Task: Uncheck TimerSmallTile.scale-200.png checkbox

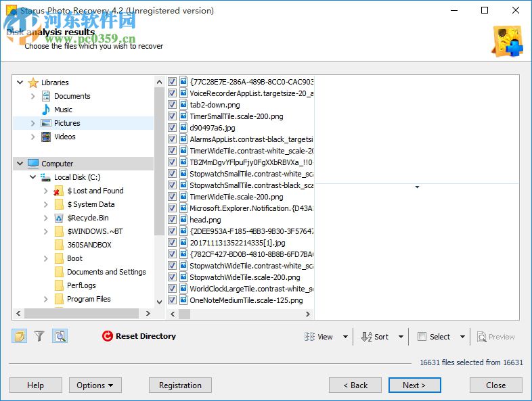Action: (x=172, y=116)
